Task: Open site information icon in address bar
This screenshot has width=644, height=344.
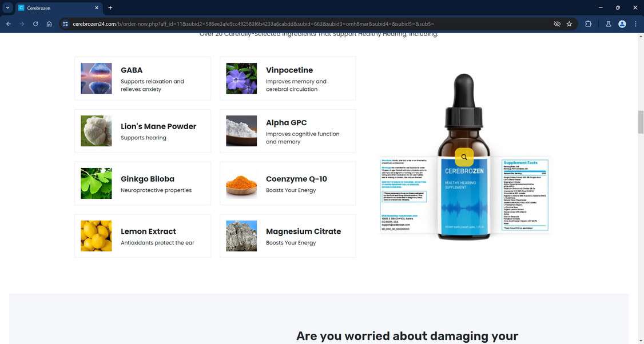Action: pos(65,24)
